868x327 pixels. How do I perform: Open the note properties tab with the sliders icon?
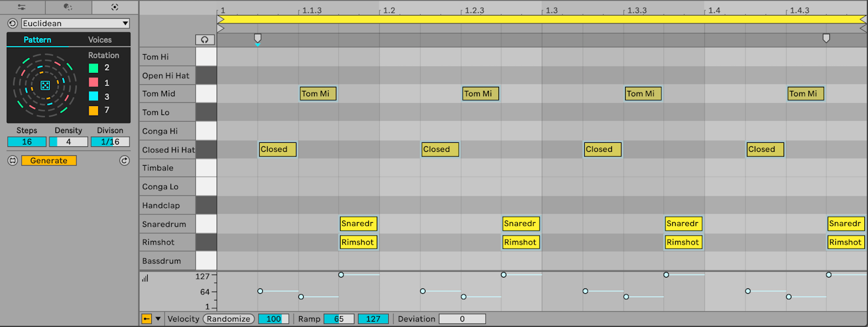[22, 7]
